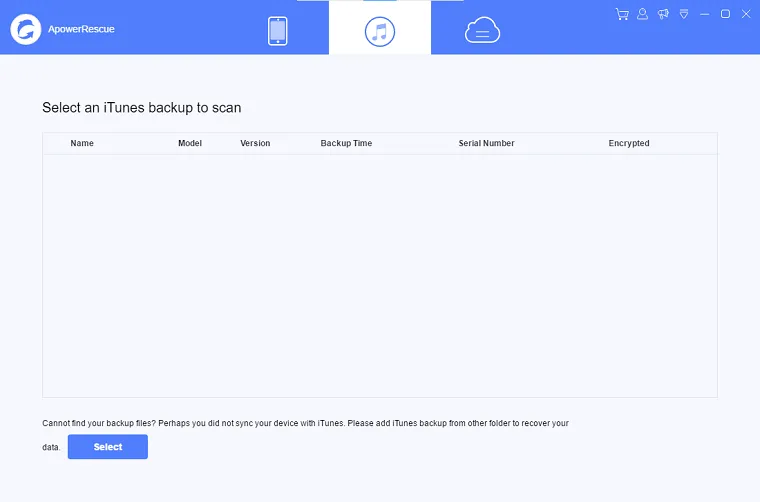Minimize the ApowerRescue window
The height and width of the screenshot is (502, 760).
[705, 14]
